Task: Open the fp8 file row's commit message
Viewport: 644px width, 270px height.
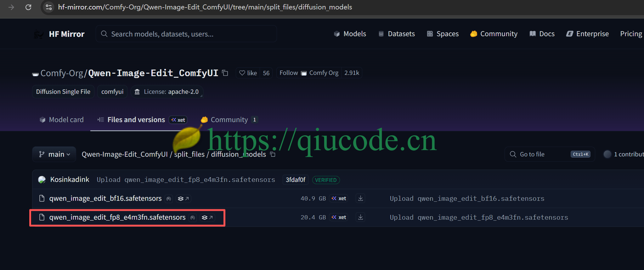Action: 479,217
